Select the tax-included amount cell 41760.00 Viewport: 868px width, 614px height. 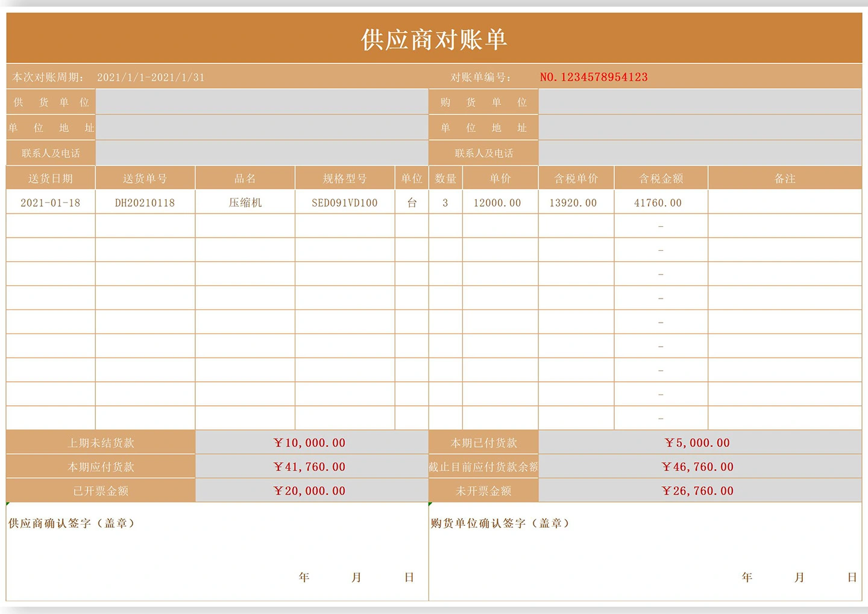point(658,203)
